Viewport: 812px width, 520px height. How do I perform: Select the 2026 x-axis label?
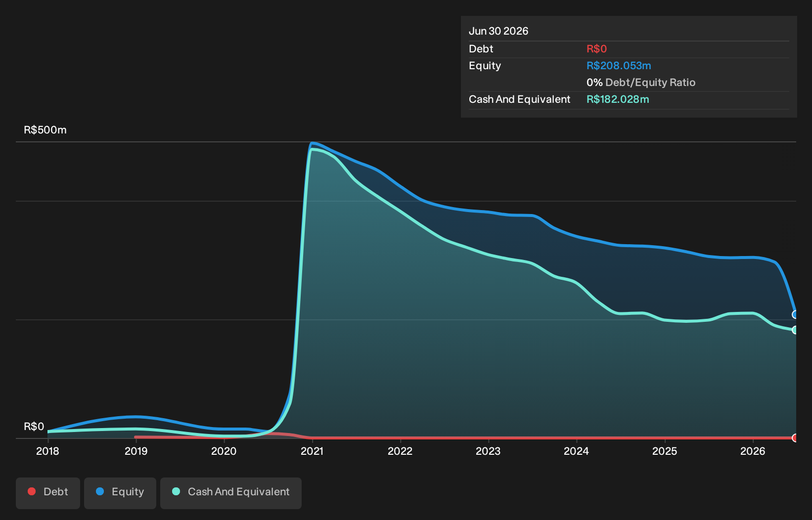point(753,451)
